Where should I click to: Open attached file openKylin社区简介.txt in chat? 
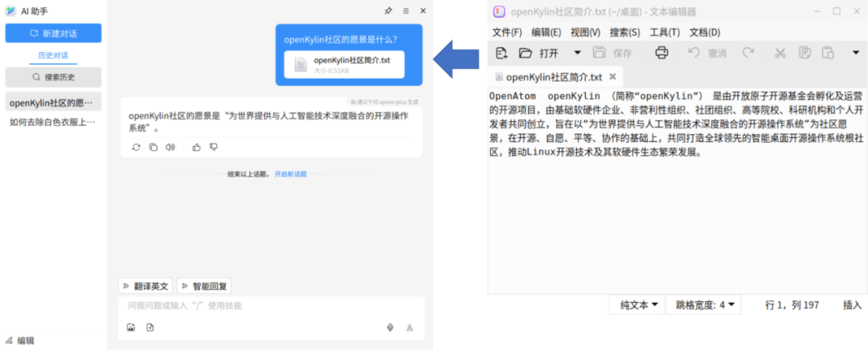tap(344, 65)
